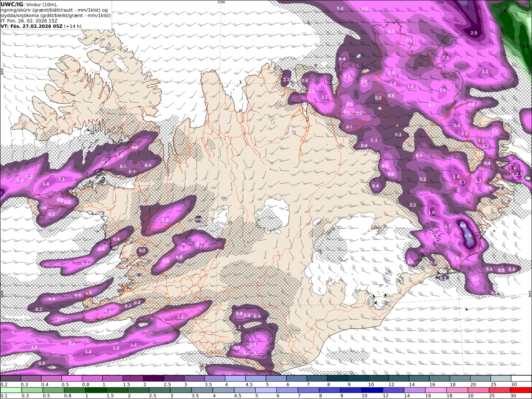Click the "30" label on the lower rain scale
Screen dimensions: 532x399
pyautogui.click(x=514, y=396)
